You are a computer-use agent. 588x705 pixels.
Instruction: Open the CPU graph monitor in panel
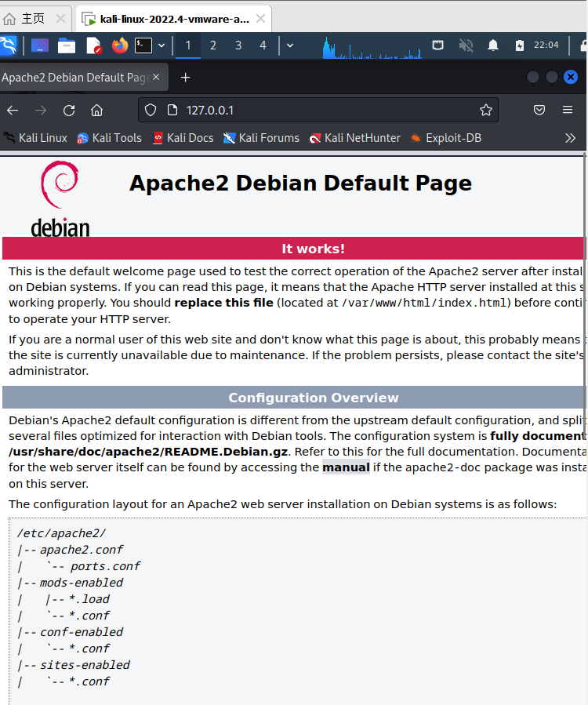[372, 47]
